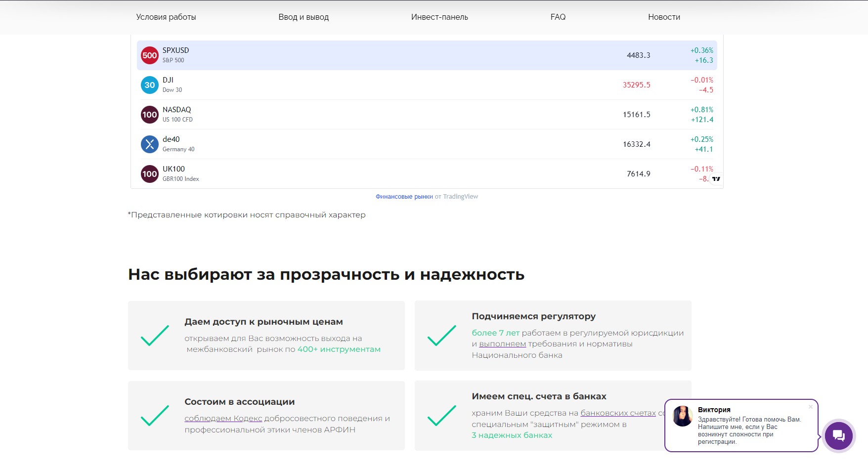Click the Подчиняемся регулятору heading

pyautogui.click(x=533, y=316)
